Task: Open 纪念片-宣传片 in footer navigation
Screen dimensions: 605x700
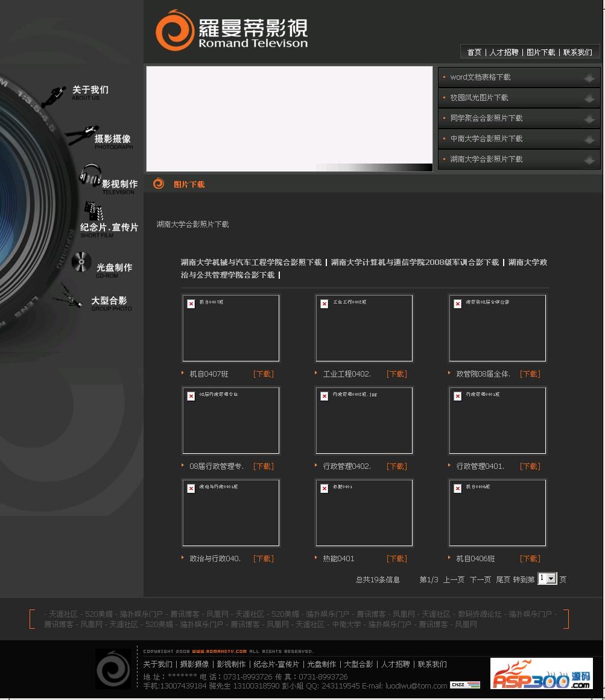Action: [x=276, y=664]
